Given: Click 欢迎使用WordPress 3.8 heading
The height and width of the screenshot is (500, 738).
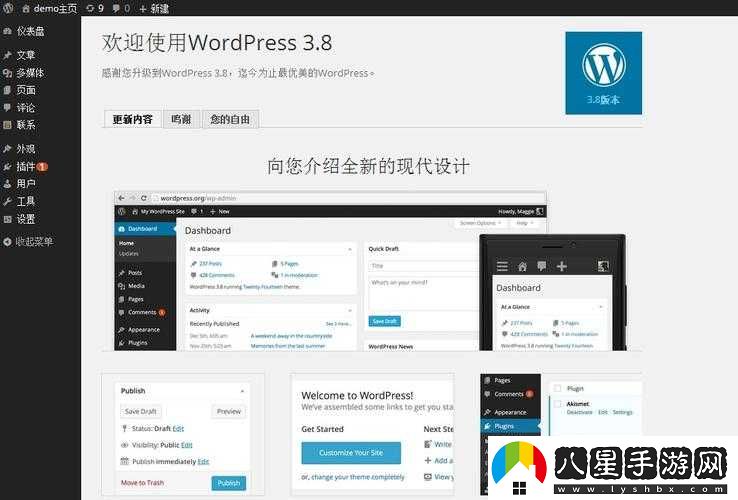Looking at the screenshot, I should coord(217,43).
